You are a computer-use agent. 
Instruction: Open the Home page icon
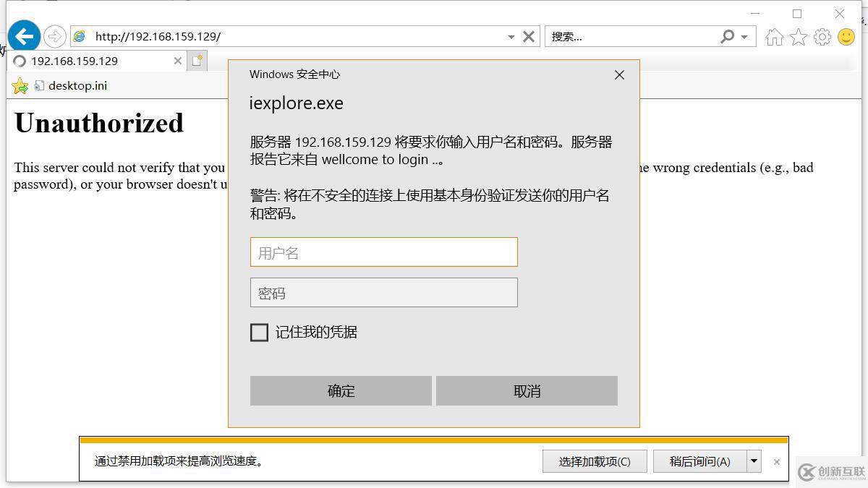[x=774, y=37]
